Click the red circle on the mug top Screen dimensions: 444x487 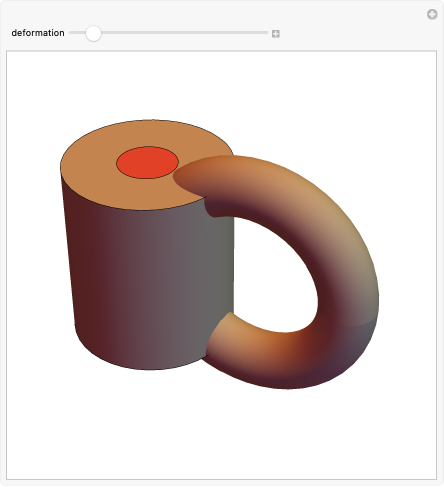coord(147,162)
